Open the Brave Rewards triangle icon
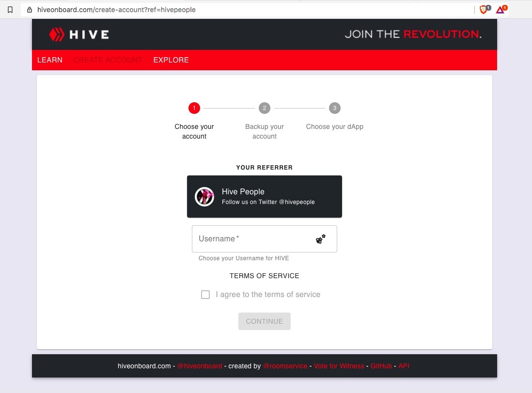The height and width of the screenshot is (393, 532). pos(501,10)
